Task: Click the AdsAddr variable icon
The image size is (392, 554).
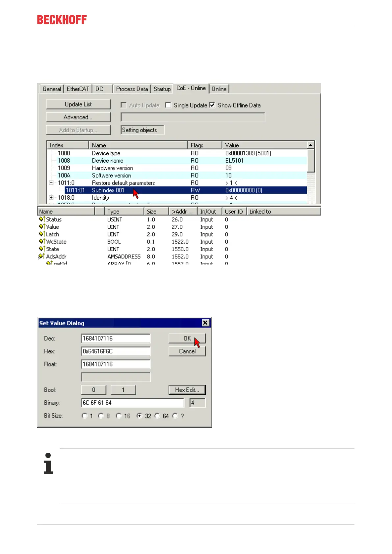Action: click(x=41, y=256)
